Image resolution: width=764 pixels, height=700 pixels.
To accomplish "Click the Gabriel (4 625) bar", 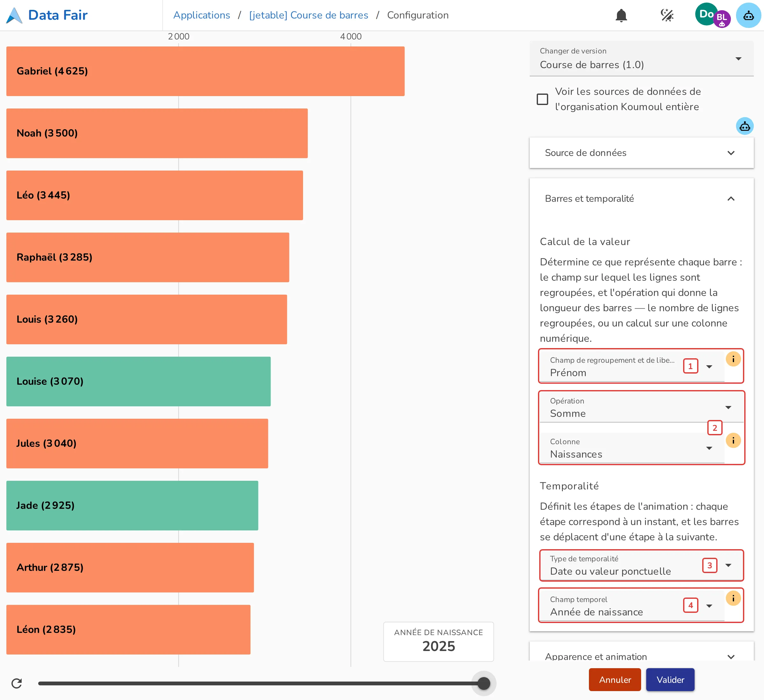I will pos(205,71).
